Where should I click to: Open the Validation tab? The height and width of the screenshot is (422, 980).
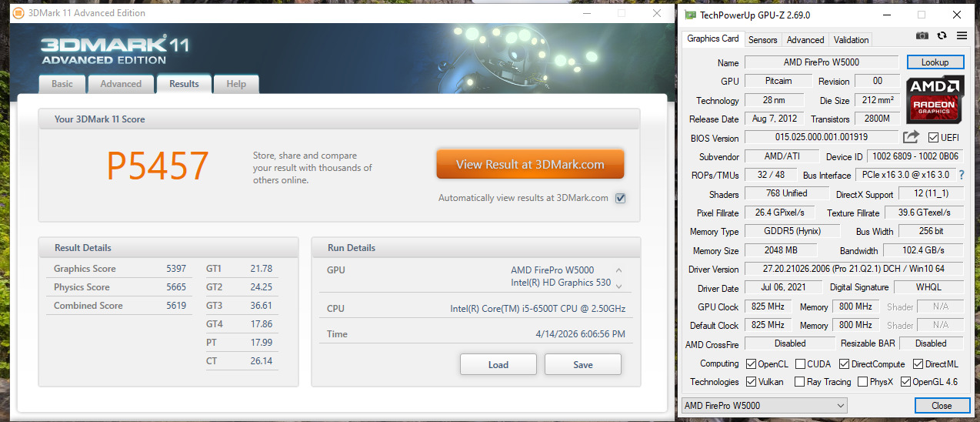[x=851, y=39]
